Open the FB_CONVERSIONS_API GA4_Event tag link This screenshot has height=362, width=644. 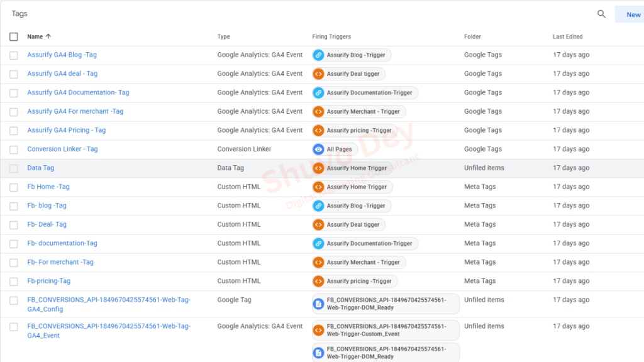coord(109,331)
